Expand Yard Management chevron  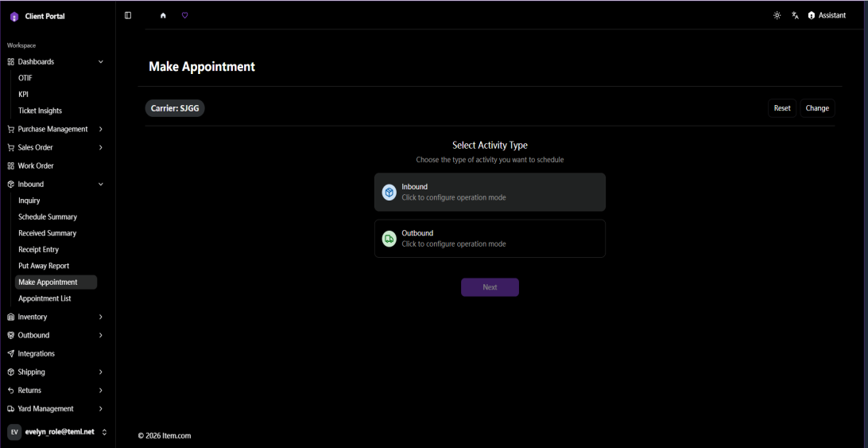(x=101, y=409)
